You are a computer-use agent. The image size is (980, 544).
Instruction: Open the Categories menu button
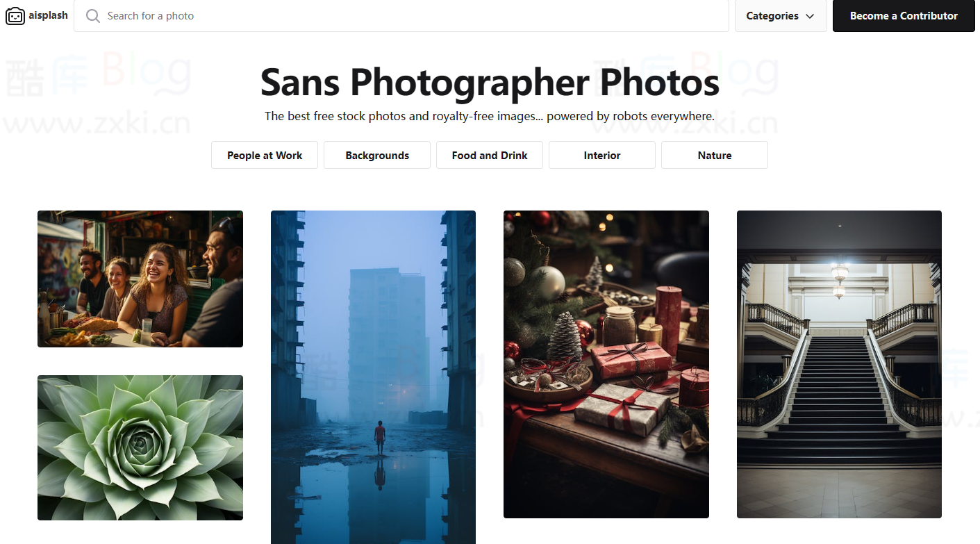coord(781,16)
